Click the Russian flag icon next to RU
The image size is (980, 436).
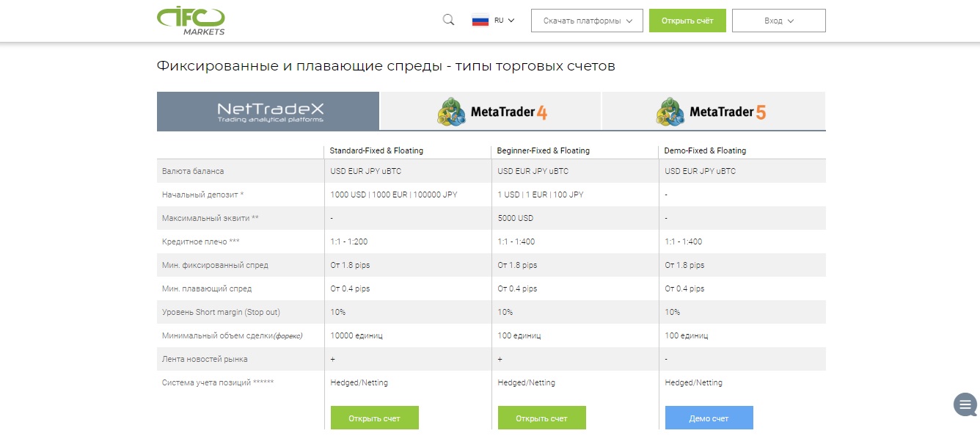point(481,20)
